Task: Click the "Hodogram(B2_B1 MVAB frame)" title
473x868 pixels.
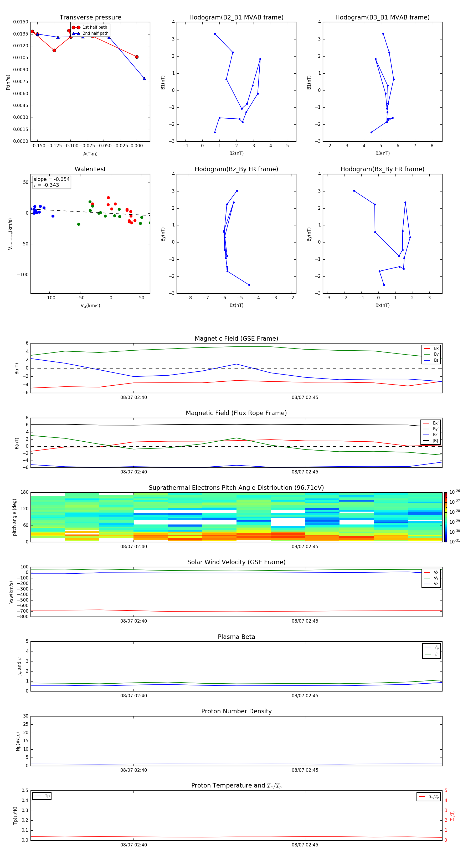Action: click(236, 18)
